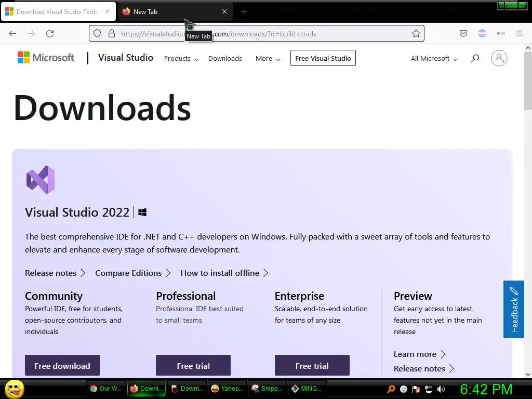Click the striped extension icon in toolbar
The width and height of the screenshot is (532, 399).
482,33
